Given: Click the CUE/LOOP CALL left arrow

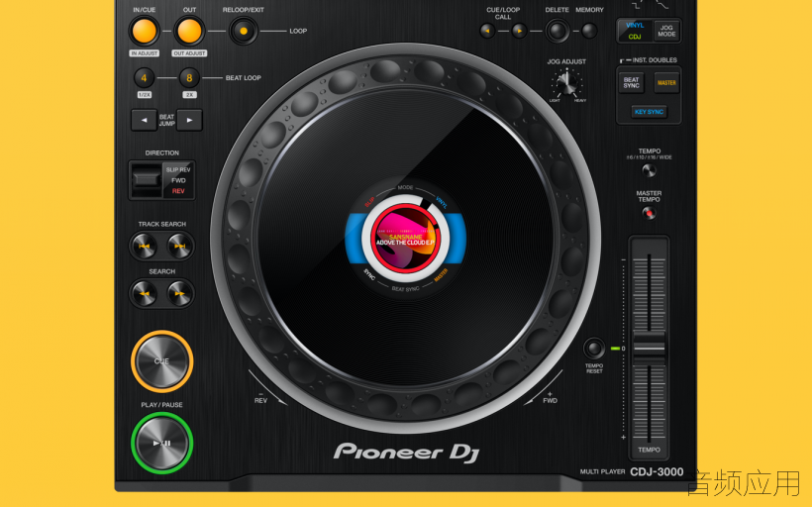Looking at the screenshot, I should [487, 31].
